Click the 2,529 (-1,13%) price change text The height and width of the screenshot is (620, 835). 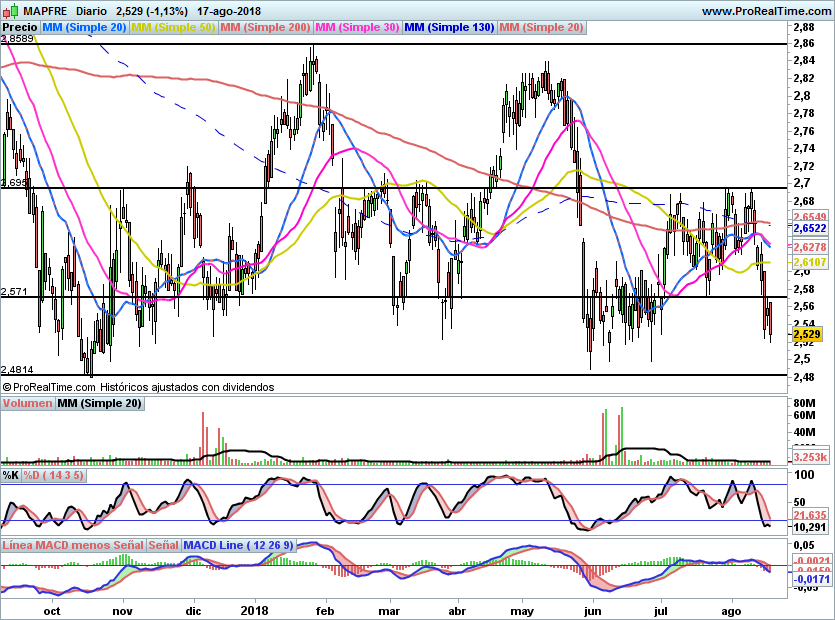pyautogui.click(x=151, y=11)
